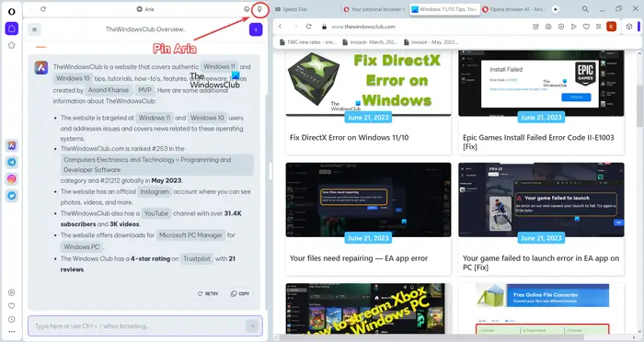Click the padlock site security icon
The width and height of the screenshot is (644, 342).
(x=324, y=27)
